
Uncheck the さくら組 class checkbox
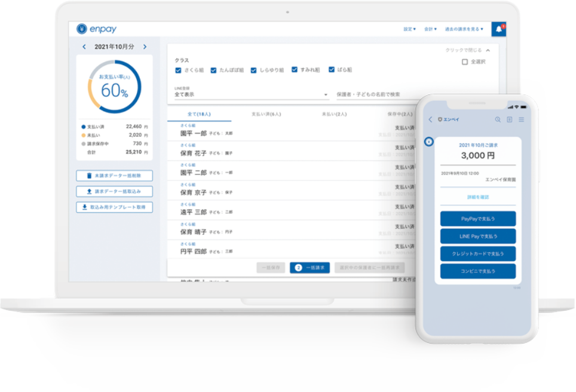(x=178, y=70)
